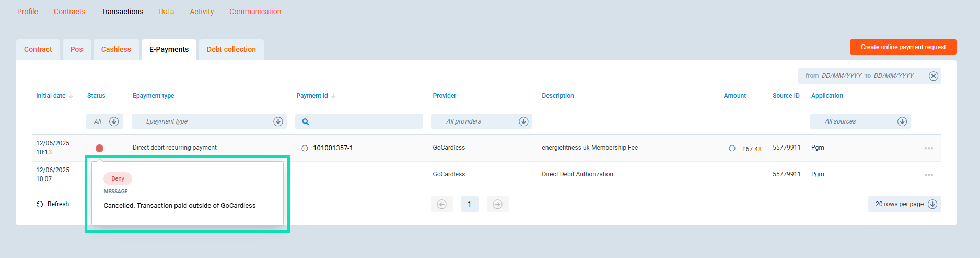980x258 pixels.
Task: Click the red Deny status dot
Action: 99,148
